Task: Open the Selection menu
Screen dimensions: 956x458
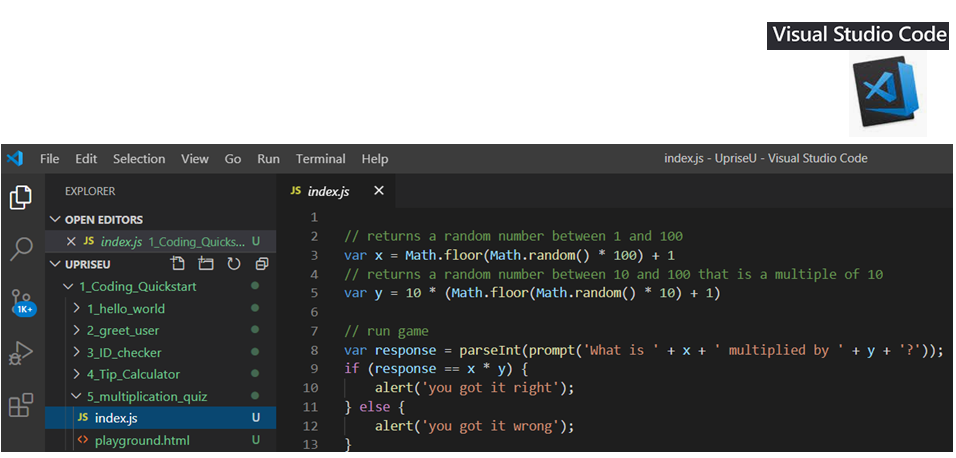Action: point(139,159)
